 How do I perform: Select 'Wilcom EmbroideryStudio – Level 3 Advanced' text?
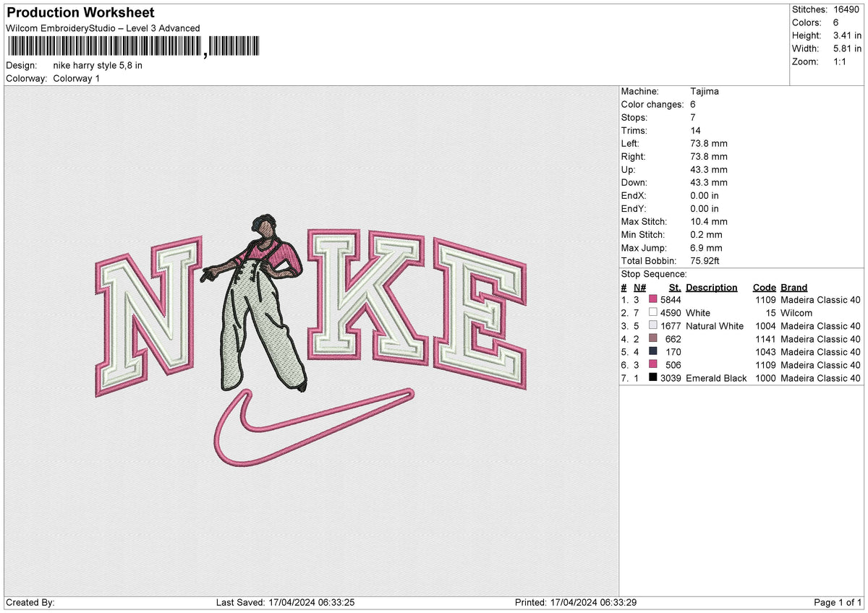coord(103,28)
